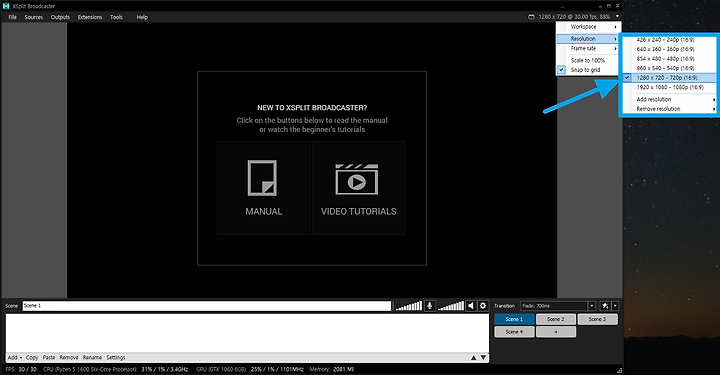Screen dimensions: 720x375
Task: Switch to Scene 3
Action: pos(597,319)
